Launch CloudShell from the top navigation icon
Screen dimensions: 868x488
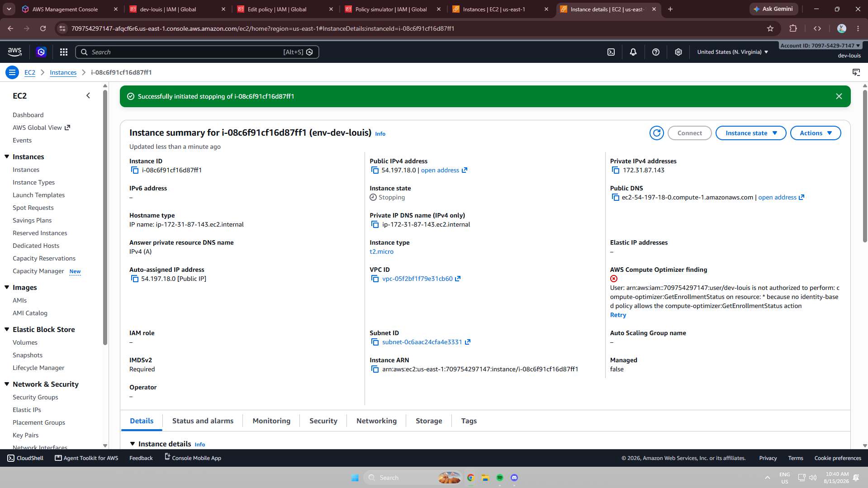611,52
